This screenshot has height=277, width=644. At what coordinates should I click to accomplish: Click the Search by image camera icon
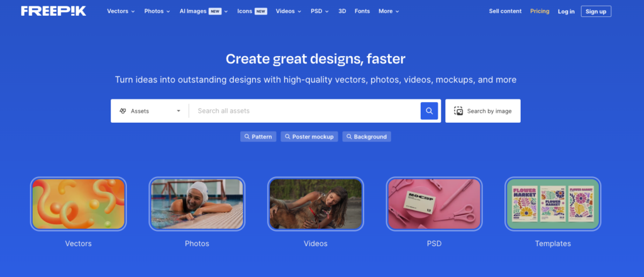point(458,111)
